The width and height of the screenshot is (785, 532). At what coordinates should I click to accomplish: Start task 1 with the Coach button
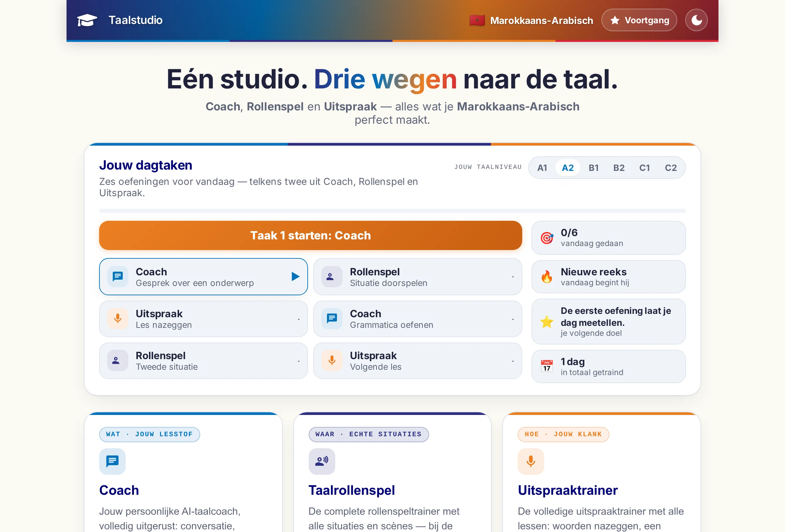[x=310, y=235]
